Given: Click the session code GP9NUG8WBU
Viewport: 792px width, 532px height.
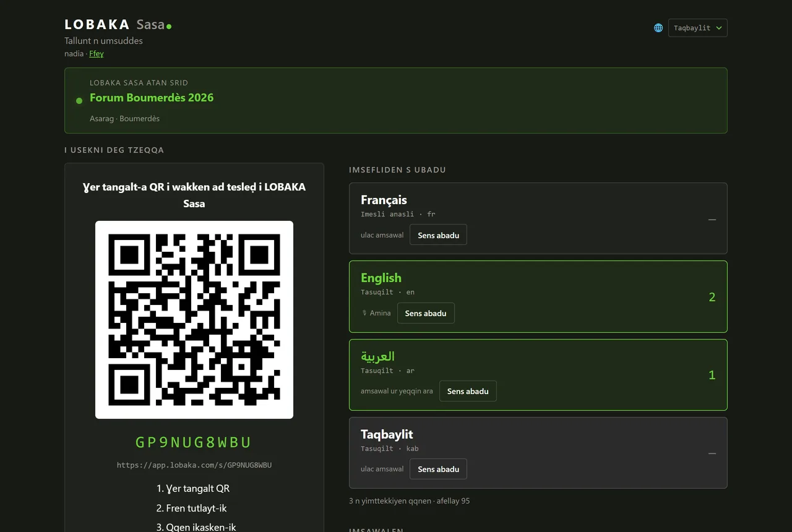Looking at the screenshot, I should pyautogui.click(x=194, y=442).
